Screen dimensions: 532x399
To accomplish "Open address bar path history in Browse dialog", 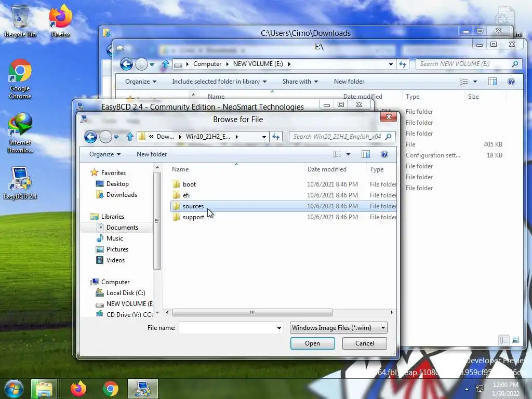I will click(x=263, y=137).
